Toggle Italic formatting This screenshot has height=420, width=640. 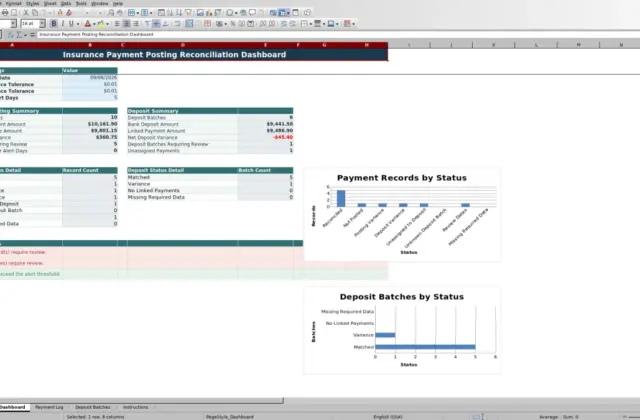(x=62, y=24)
